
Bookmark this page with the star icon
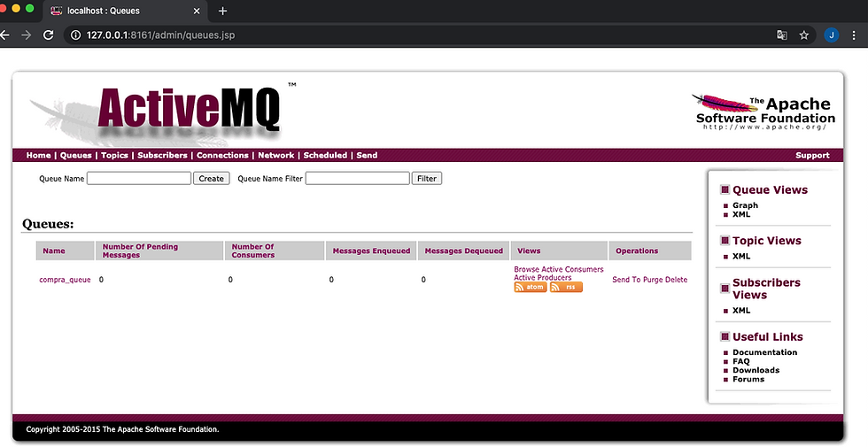coord(804,35)
